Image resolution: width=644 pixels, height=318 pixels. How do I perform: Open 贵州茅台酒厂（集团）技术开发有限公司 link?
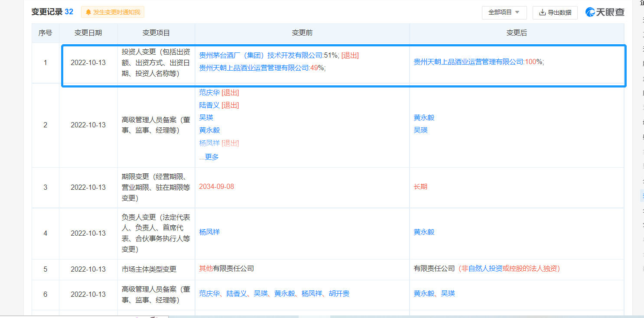pyautogui.click(x=261, y=55)
